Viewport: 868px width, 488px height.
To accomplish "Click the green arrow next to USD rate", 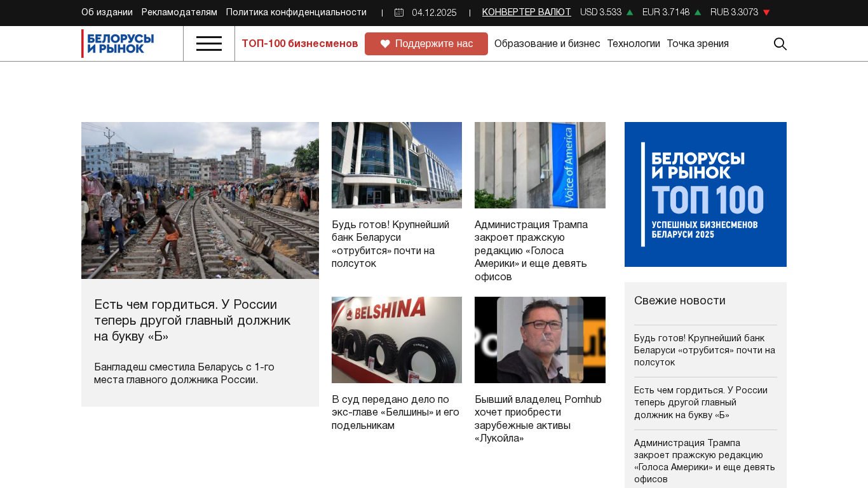I will point(630,12).
